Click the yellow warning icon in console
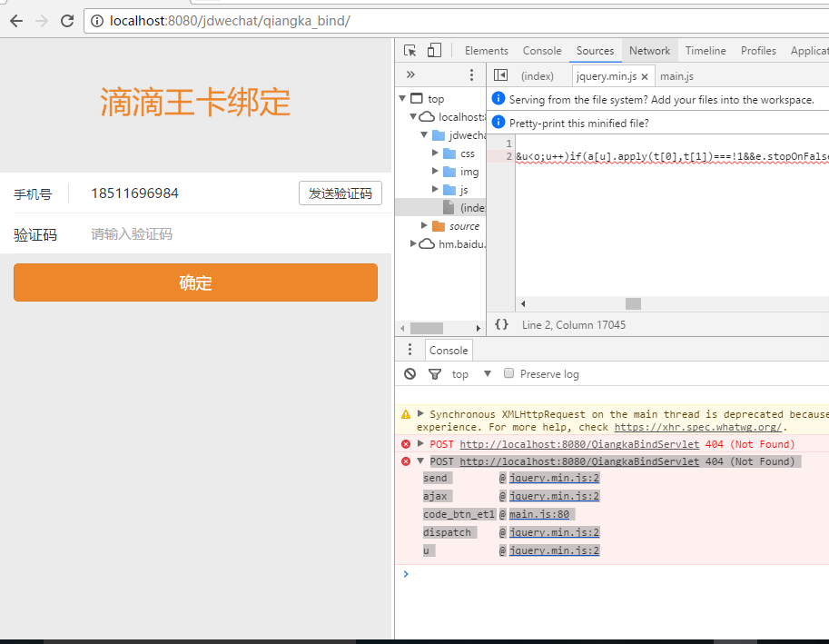This screenshot has height=644, width=829. [406, 414]
